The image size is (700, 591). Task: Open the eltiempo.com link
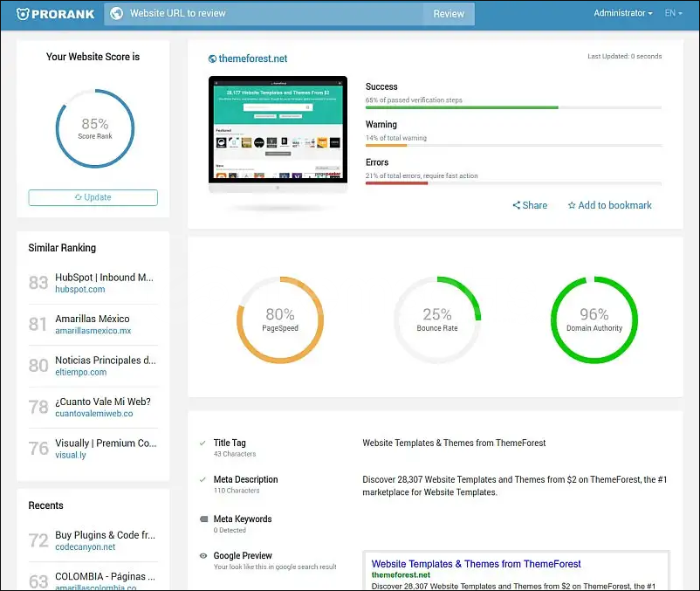81,372
